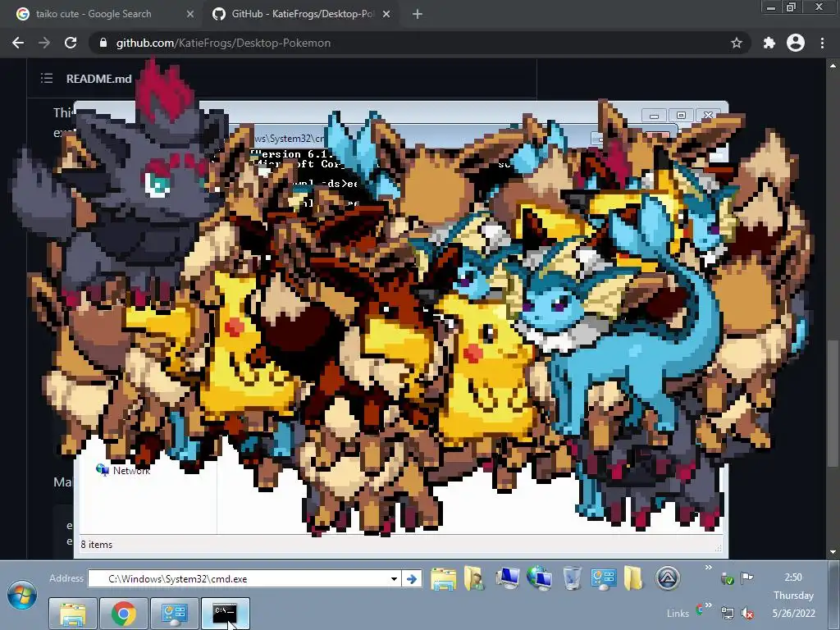Switch to the Control Panel taskbar button
The width and height of the screenshot is (840, 630).
pos(175,614)
